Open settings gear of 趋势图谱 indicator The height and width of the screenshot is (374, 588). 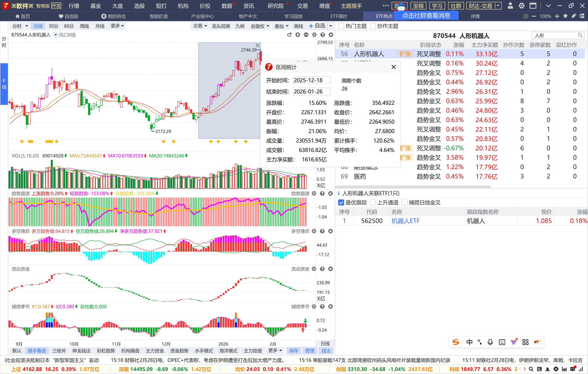(x=314, y=193)
